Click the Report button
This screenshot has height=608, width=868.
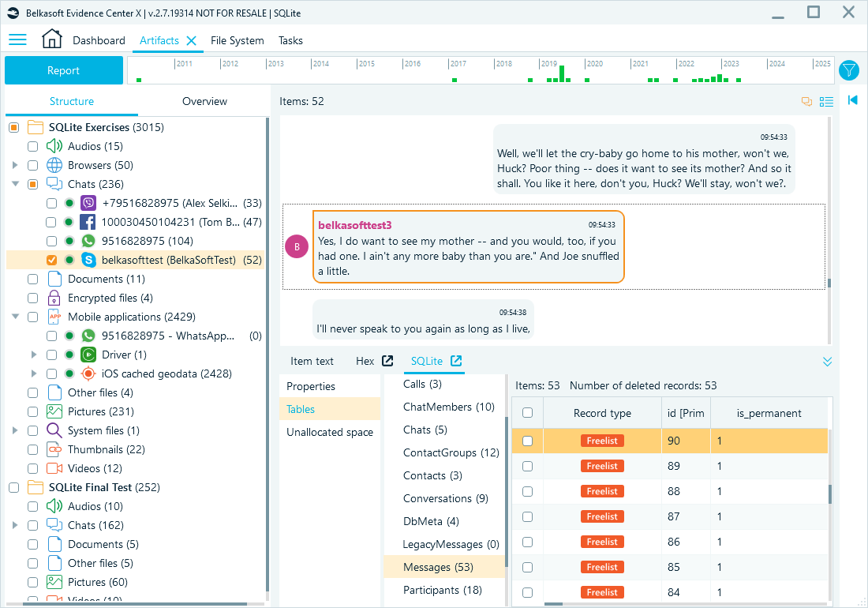(64, 70)
